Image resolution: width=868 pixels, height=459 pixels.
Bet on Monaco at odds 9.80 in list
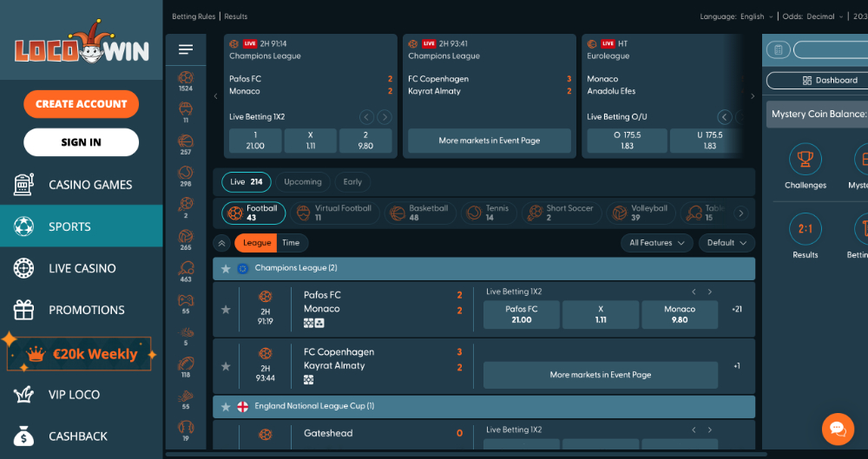click(679, 314)
